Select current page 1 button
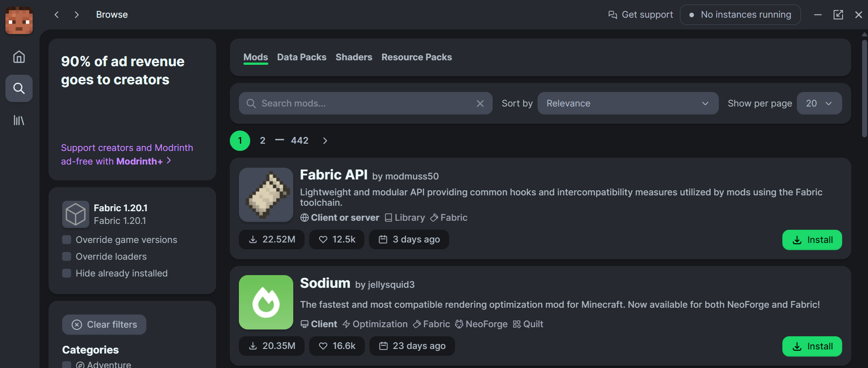 240,140
